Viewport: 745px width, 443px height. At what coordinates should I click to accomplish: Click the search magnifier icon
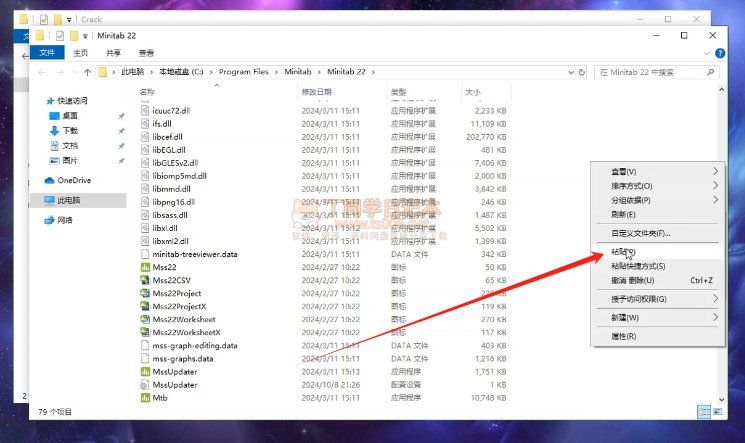pyautogui.click(x=710, y=72)
